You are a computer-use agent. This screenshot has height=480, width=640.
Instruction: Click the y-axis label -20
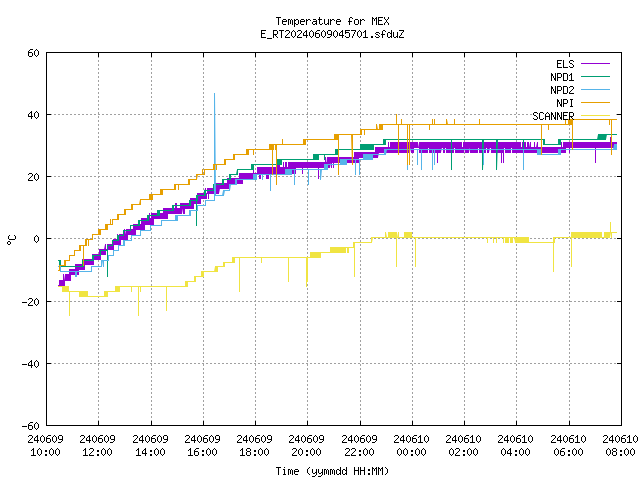[x=31, y=302]
